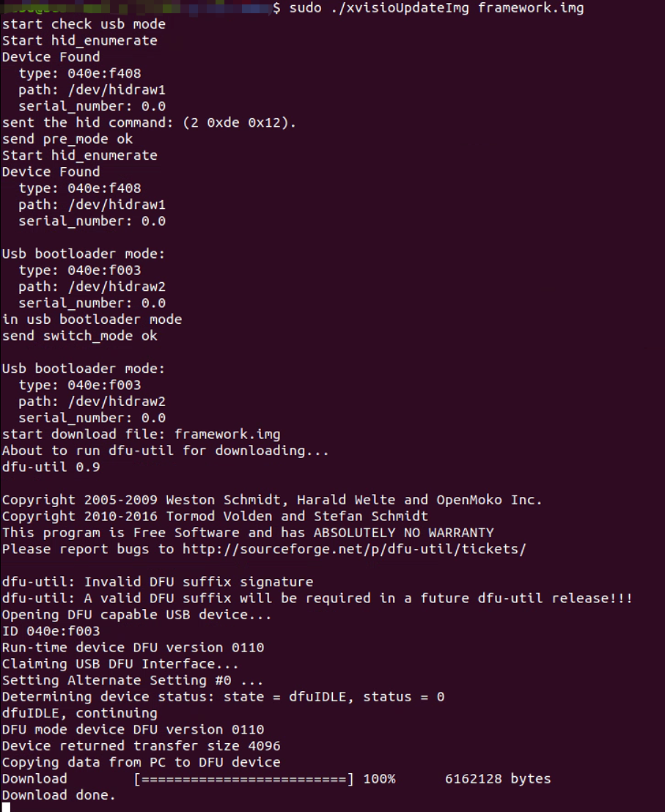Click the 'ABSOLUTELY NO WARRANTY' text
The image size is (665, 812).
[403, 533]
